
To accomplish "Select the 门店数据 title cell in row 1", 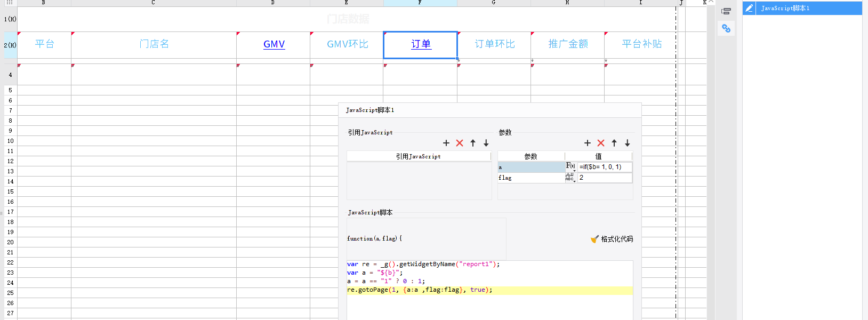I will click(347, 19).
